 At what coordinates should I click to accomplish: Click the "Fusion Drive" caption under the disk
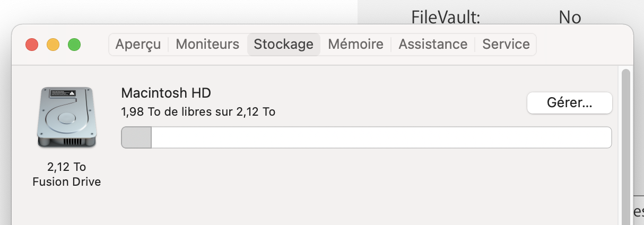pos(66,181)
